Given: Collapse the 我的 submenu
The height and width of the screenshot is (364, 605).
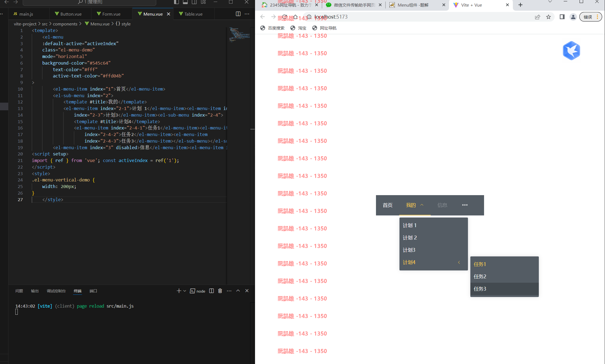Looking at the screenshot, I should tap(415, 205).
